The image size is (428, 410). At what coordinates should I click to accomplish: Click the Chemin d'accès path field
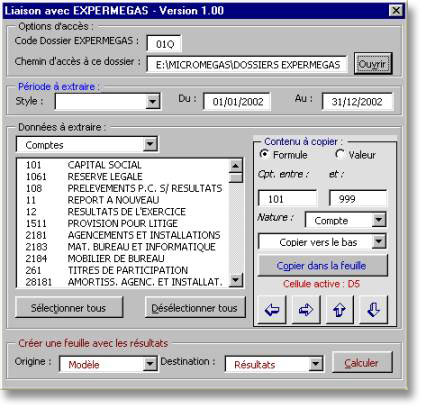click(247, 64)
